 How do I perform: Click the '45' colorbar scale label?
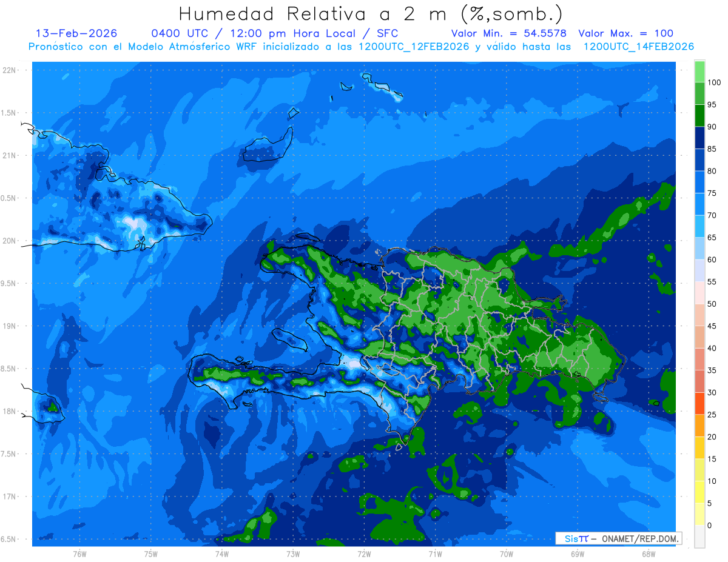(712, 326)
